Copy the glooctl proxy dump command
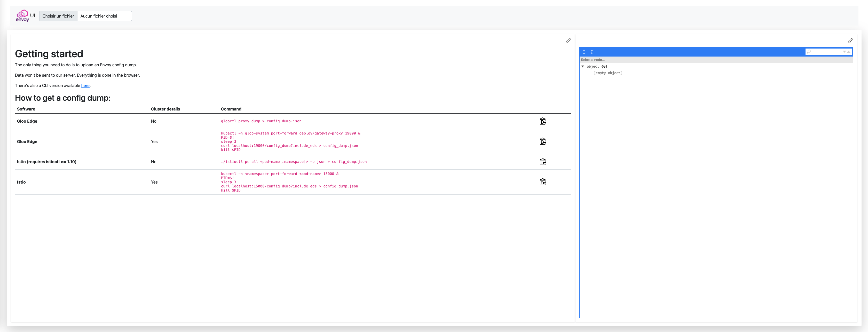 tap(542, 121)
